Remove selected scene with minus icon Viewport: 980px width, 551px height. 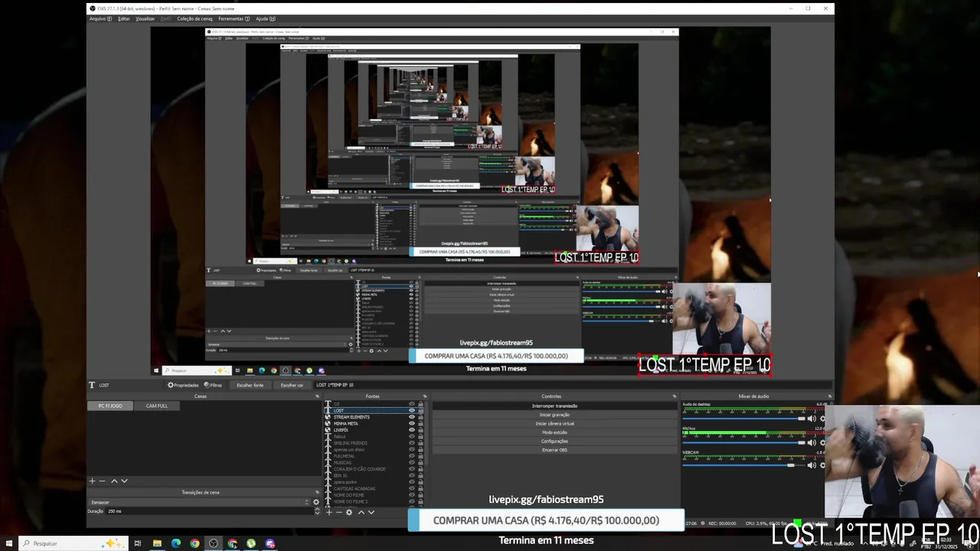tap(102, 481)
